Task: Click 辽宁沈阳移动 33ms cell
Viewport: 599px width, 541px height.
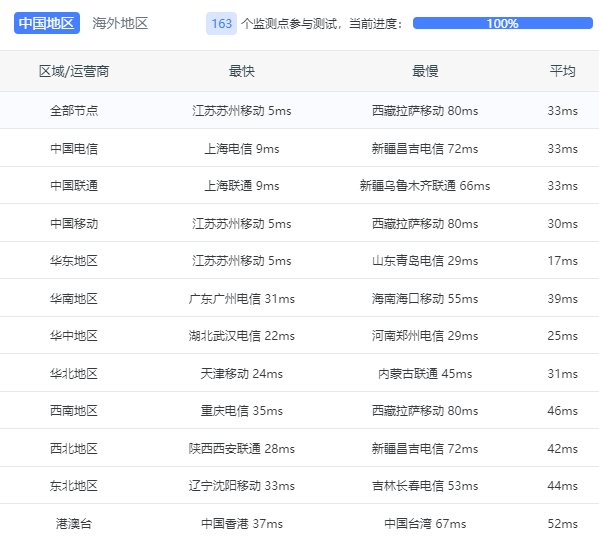Action: coord(241,486)
